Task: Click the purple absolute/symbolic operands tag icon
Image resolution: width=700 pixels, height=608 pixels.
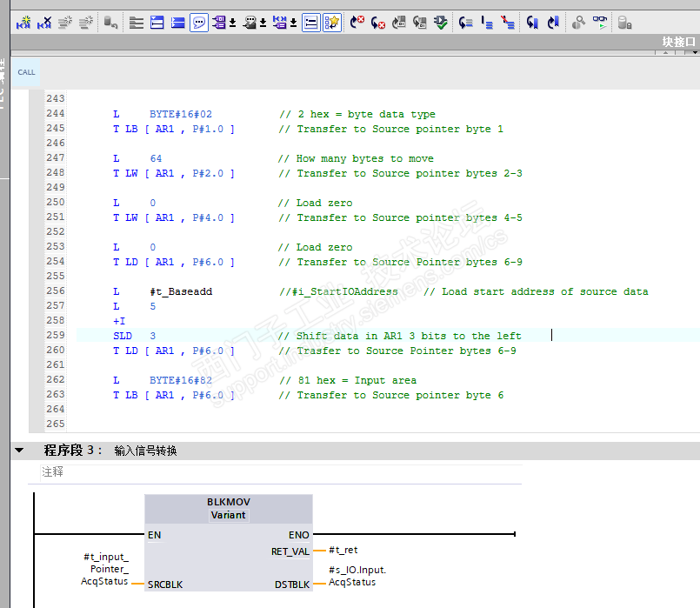Action: coord(219,23)
